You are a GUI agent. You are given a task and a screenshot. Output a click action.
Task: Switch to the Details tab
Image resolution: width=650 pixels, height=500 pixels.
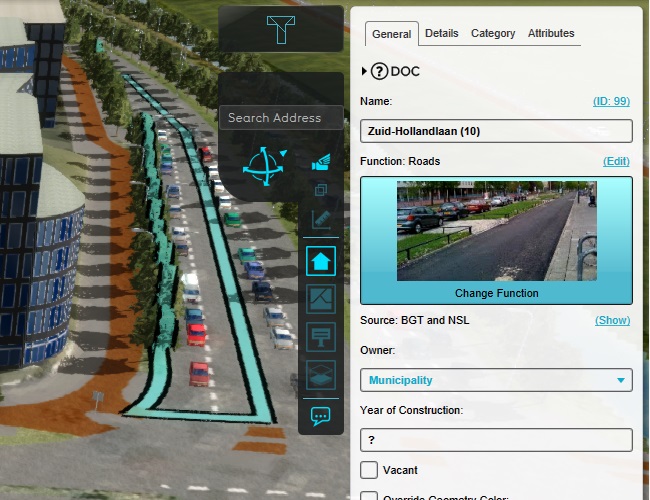(441, 33)
